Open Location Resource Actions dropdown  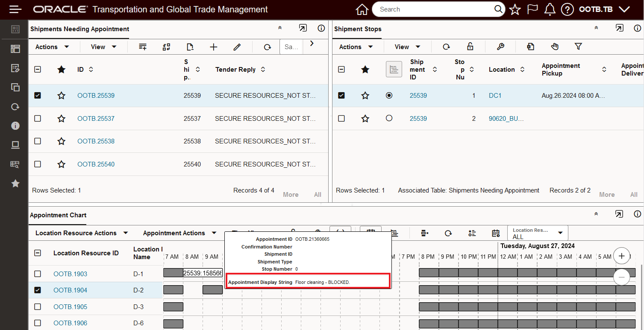point(82,233)
